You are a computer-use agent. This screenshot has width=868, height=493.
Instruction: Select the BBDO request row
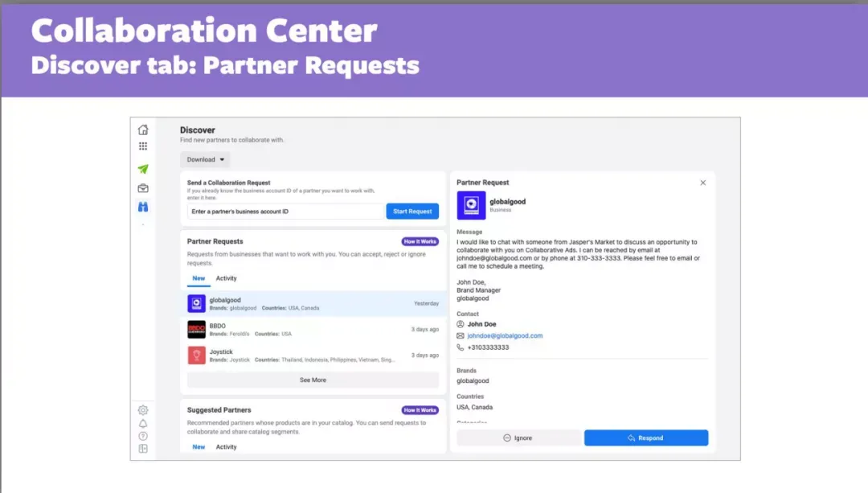click(x=313, y=330)
